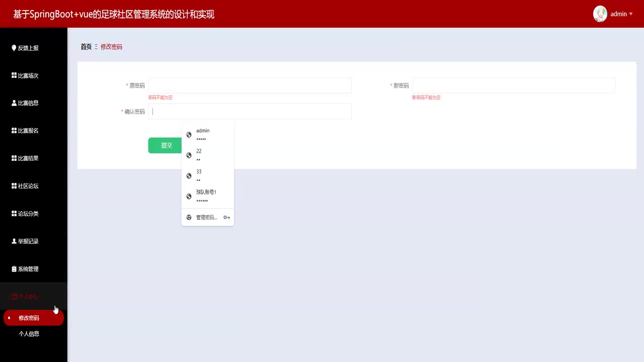Click globe icon beside admin suggestion
644x362 pixels.
point(189,135)
